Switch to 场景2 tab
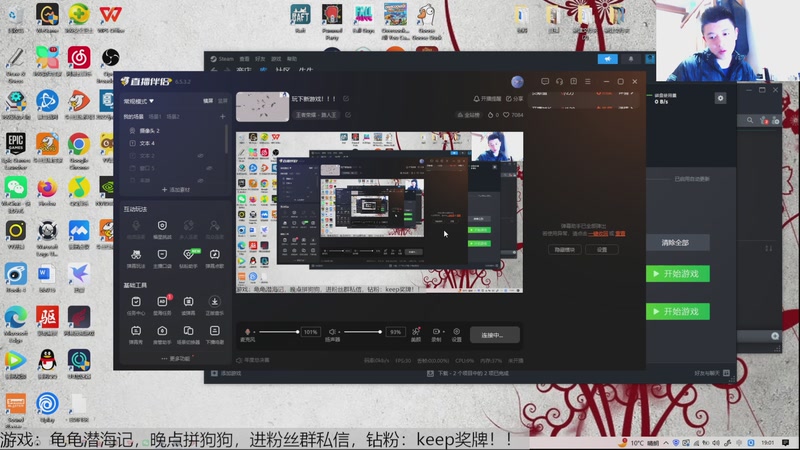 coord(173,117)
